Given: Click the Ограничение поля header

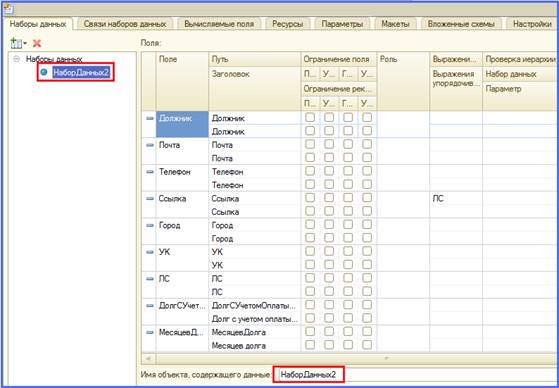Looking at the screenshot, I should [339, 59].
